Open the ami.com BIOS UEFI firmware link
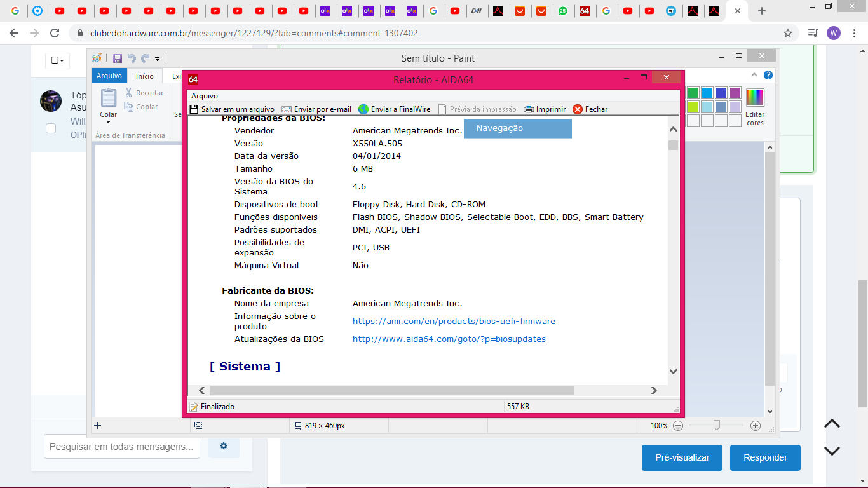868x488 pixels. [454, 322]
